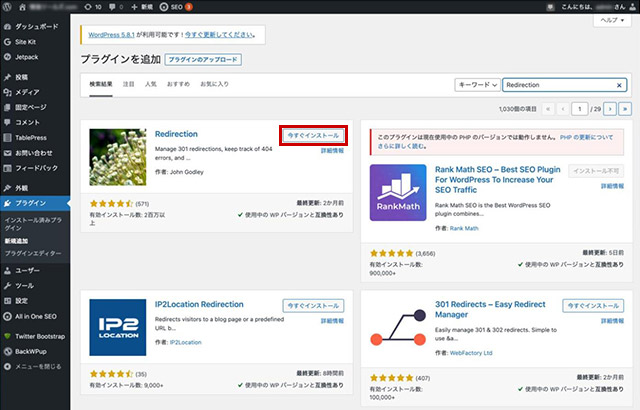View details for Redirection plugin

pyautogui.click(x=332, y=151)
